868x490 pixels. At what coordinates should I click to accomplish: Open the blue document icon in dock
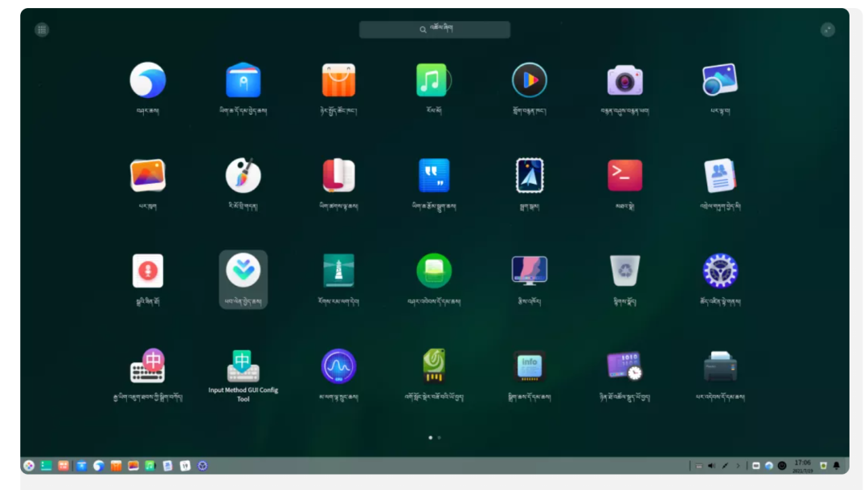click(168, 466)
